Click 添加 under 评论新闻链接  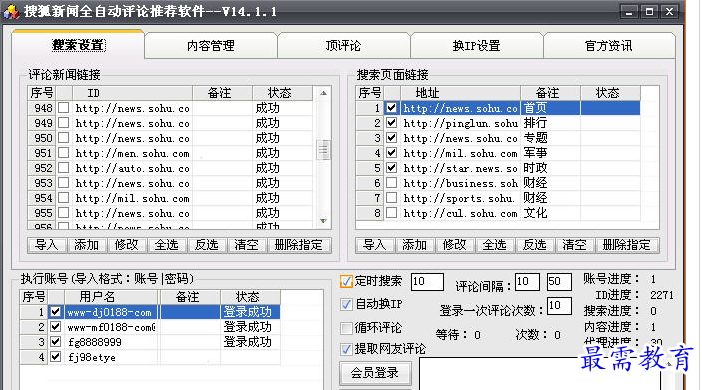[x=87, y=245]
